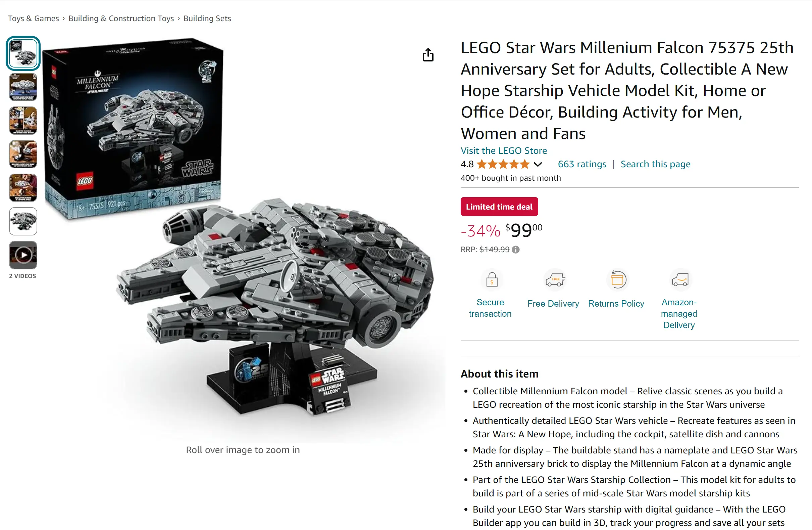Open Building & Construction Toys breadcrumb
The width and height of the screenshot is (812, 530).
point(121,18)
